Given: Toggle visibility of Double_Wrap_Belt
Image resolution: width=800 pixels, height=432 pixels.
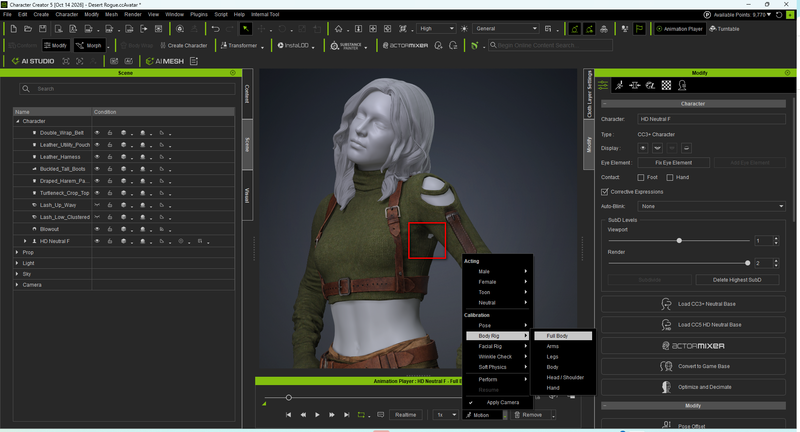Looking at the screenshot, I should (x=97, y=133).
